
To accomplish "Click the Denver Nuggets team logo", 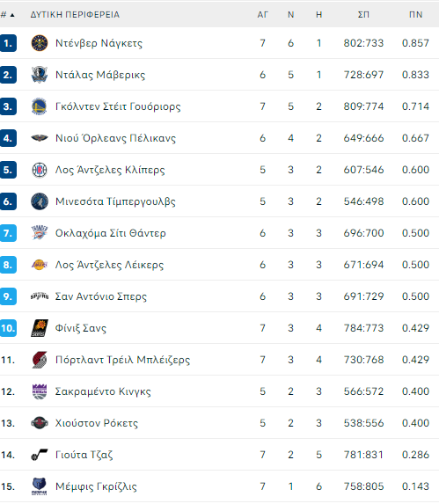I will coord(40,43).
